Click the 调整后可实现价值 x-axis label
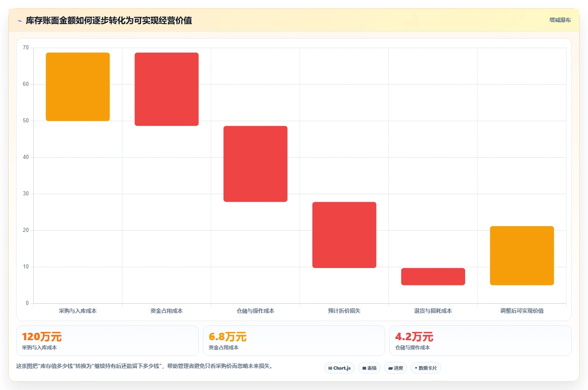 tap(522, 311)
